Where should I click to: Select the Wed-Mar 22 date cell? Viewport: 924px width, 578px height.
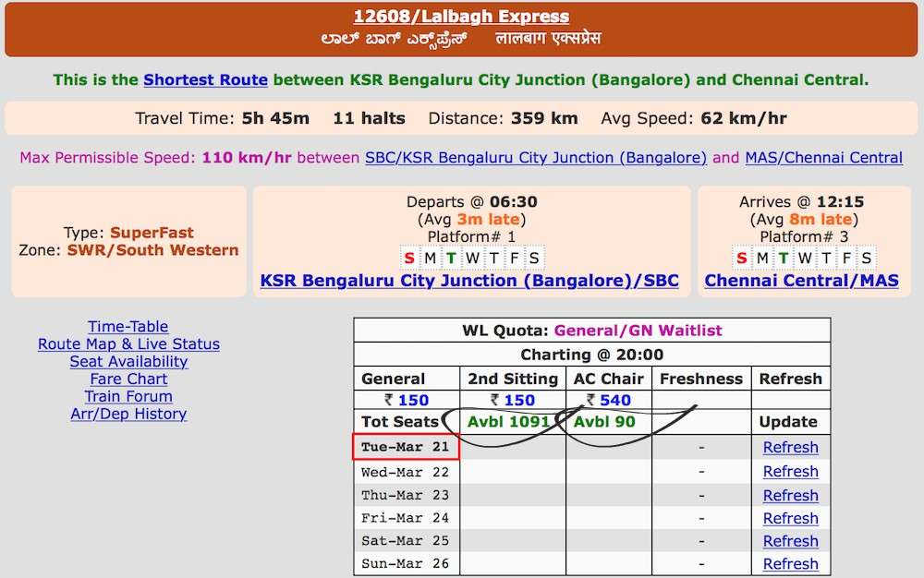[406, 472]
